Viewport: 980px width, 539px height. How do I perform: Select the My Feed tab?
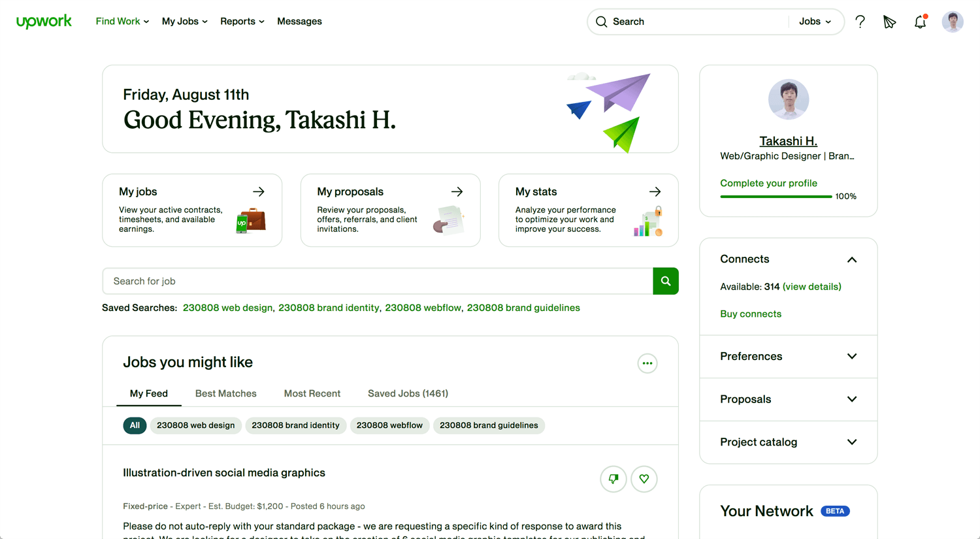149,393
